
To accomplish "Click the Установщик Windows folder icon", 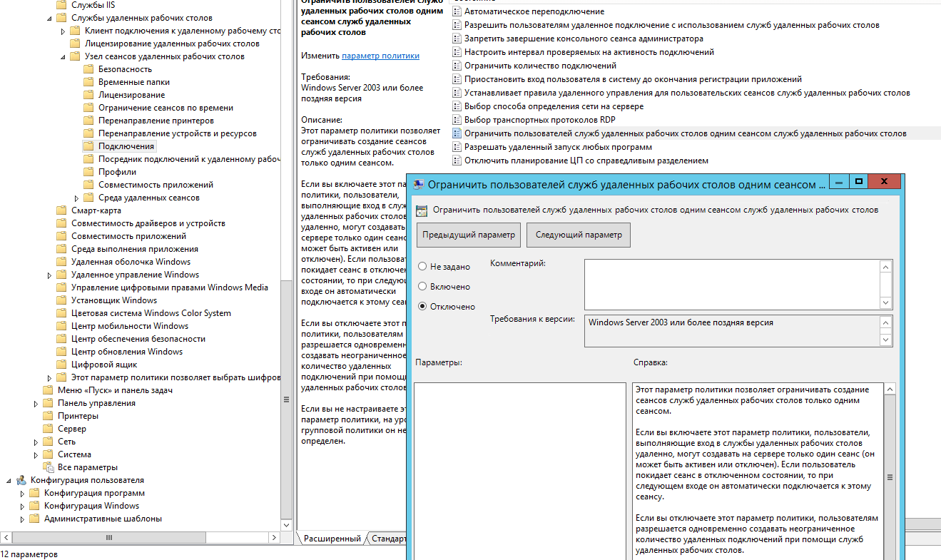I will [61, 300].
